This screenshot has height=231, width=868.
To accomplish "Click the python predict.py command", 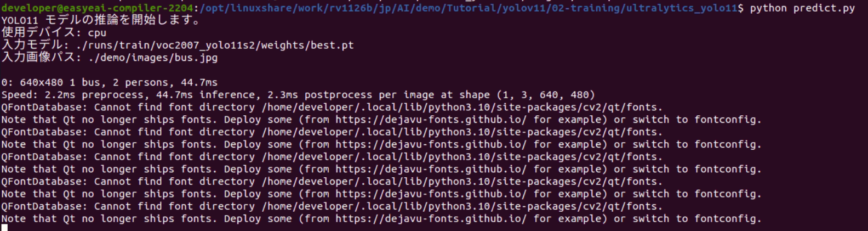I will pos(802,8).
